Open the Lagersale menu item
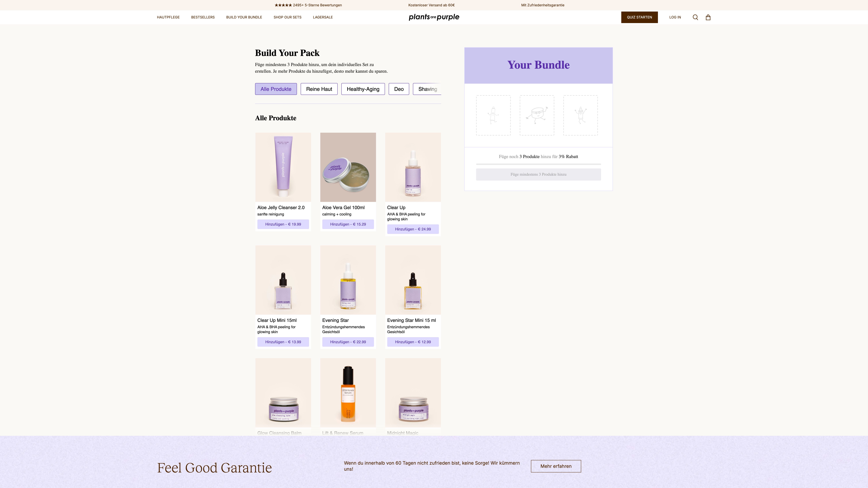This screenshot has height=488, width=868. point(323,17)
